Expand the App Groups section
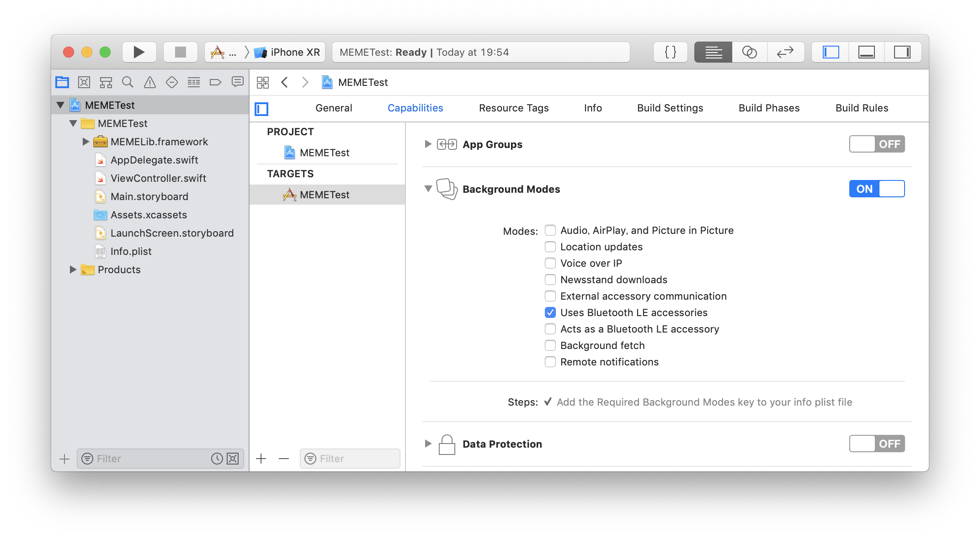 (428, 144)
